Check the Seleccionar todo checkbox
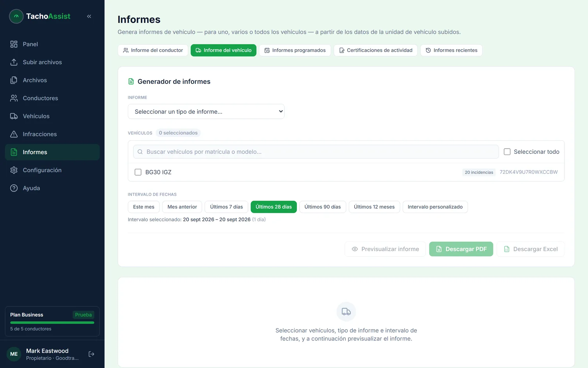Screen dimensions: 588x368 pos(507,152)
